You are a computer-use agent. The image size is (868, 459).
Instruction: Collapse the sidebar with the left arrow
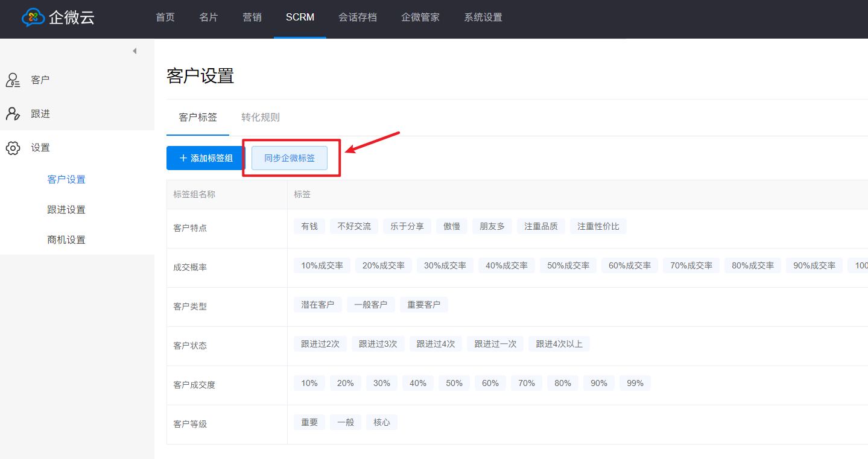pos(135,51)
